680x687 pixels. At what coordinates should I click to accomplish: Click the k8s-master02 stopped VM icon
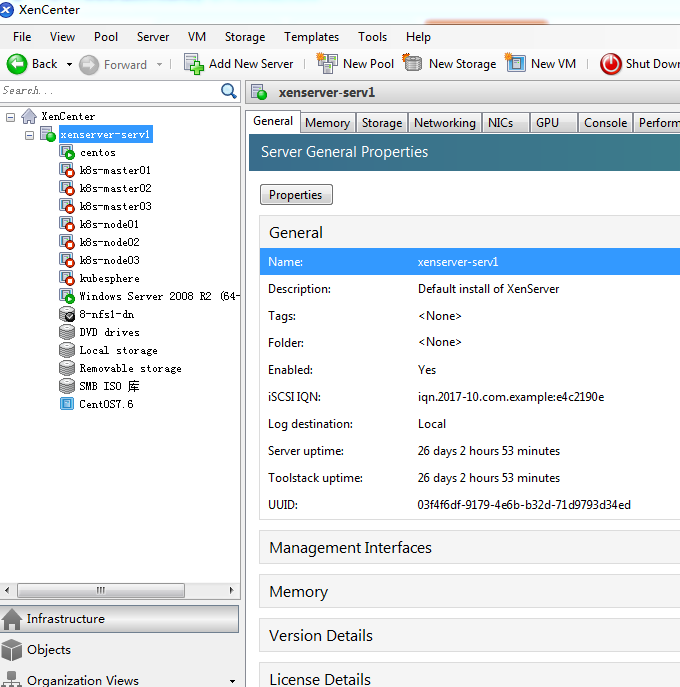(67, 188)
